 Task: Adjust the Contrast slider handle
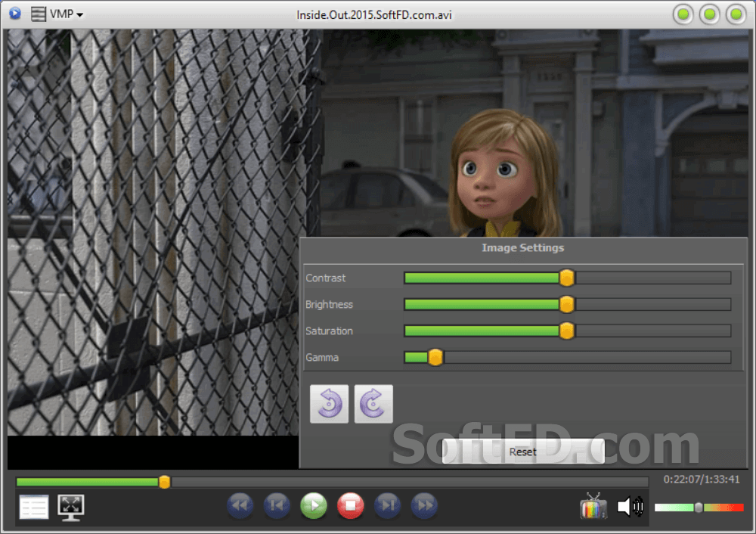tap(567, 278)
